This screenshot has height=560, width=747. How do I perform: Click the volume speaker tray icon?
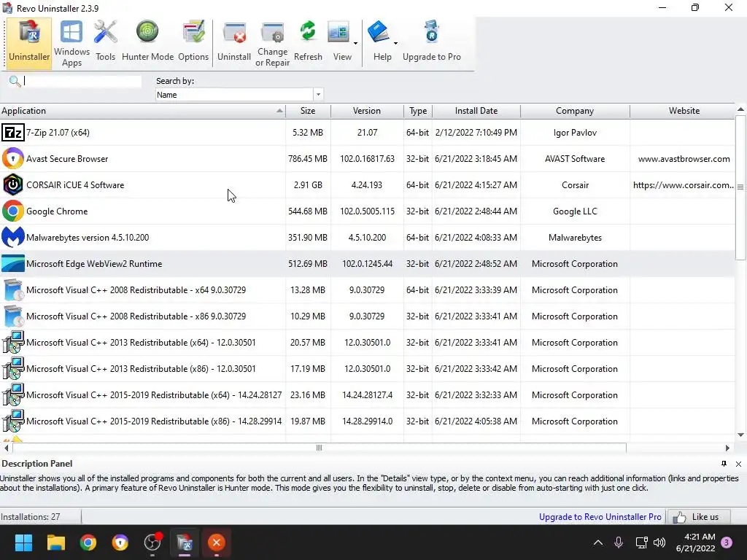[659, 542]
